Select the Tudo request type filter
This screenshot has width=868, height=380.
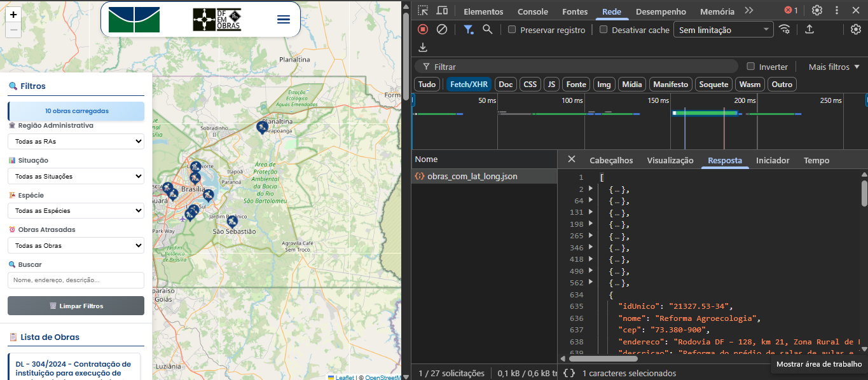pos(427,84)
